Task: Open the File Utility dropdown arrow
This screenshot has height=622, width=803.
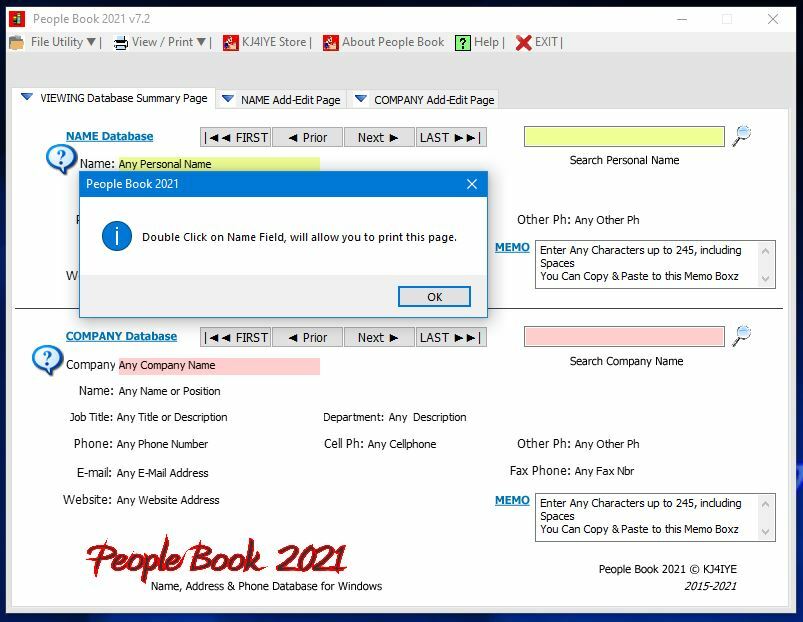Action: tap(91, 42)
